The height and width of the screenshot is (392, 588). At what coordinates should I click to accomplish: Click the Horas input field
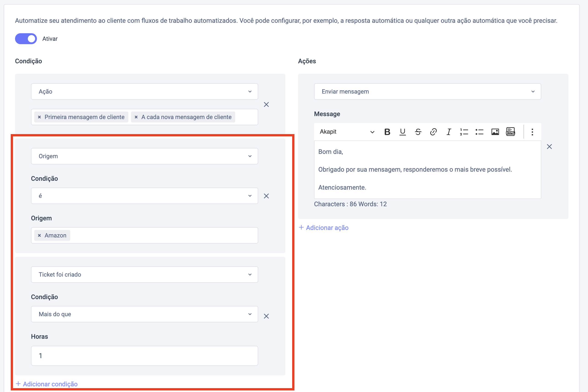144,356
